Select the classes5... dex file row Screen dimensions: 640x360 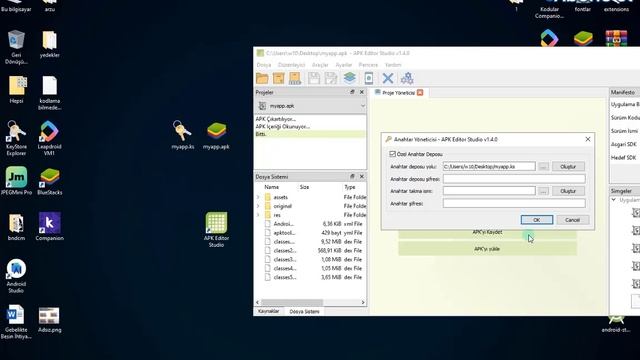tap(310, 277)
